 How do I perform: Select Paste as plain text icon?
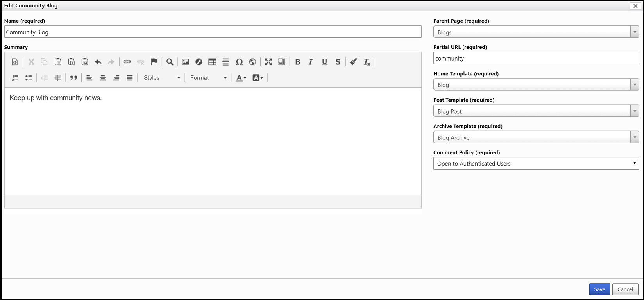click(72, 62)
